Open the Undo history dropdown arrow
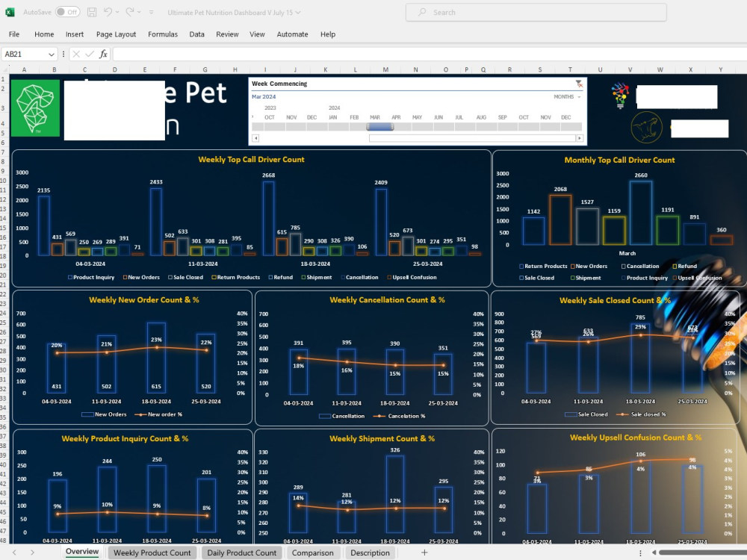Viewport: 747px width, 560px height. point(117,13)
